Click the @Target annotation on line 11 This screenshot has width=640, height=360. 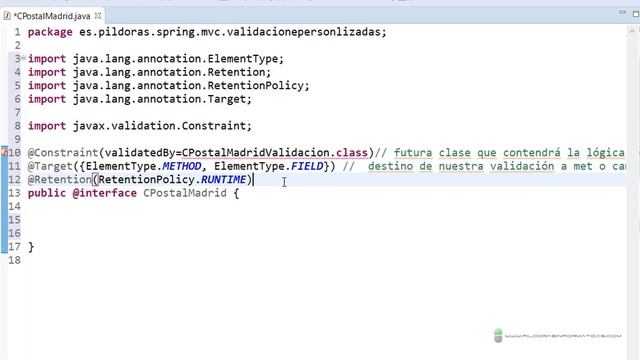tap(50, 167)
